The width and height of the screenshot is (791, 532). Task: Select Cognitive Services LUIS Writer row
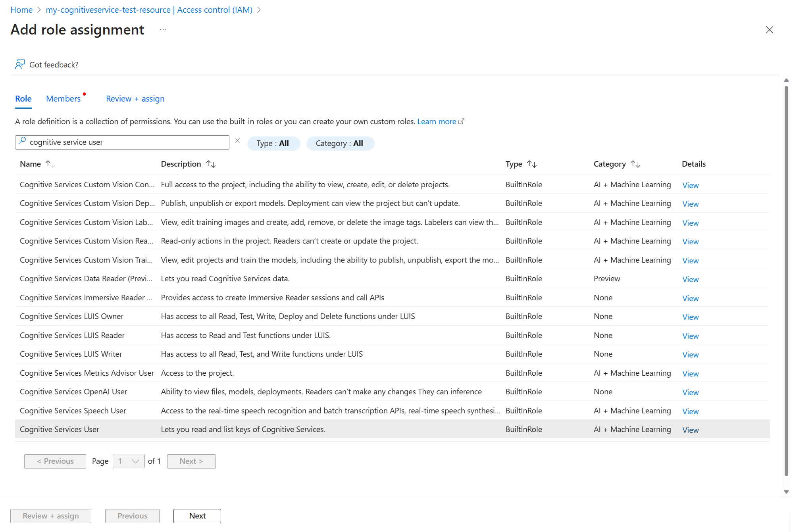[392, 354]
